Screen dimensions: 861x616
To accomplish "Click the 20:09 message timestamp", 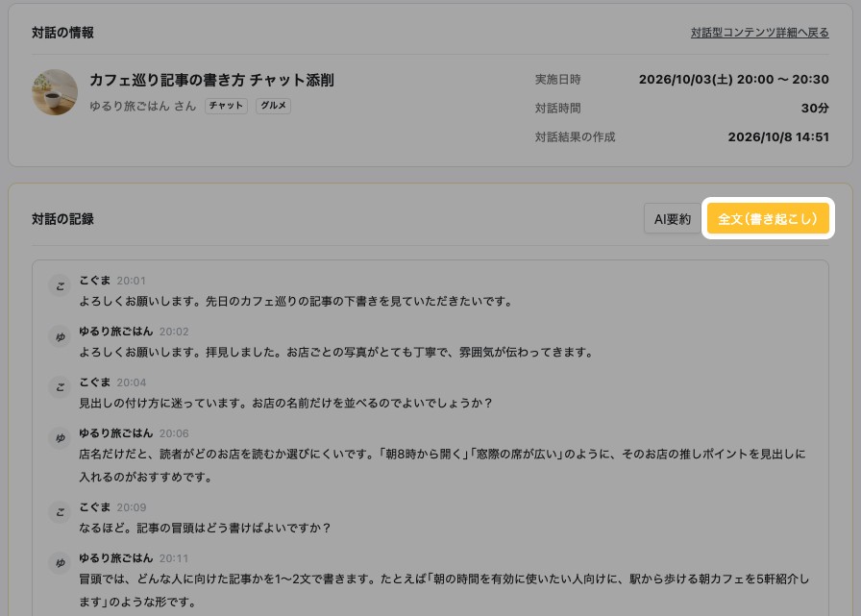I will pyautogui.click(x=132, y=507).
